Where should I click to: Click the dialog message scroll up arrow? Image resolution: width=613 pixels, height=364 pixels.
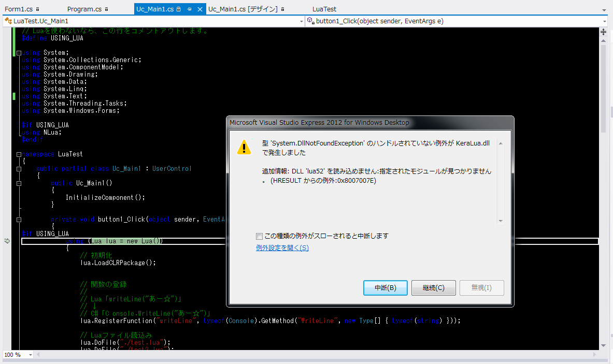(x=501, y=144)
